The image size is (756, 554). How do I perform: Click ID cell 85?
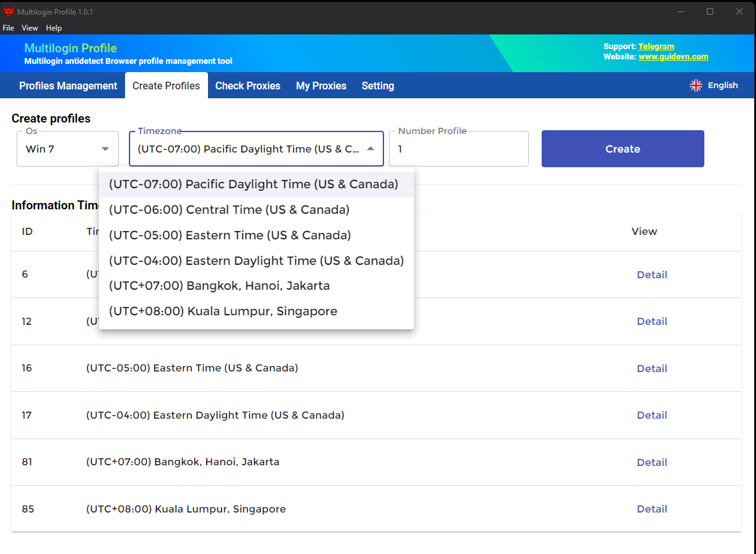pos(28,509)
